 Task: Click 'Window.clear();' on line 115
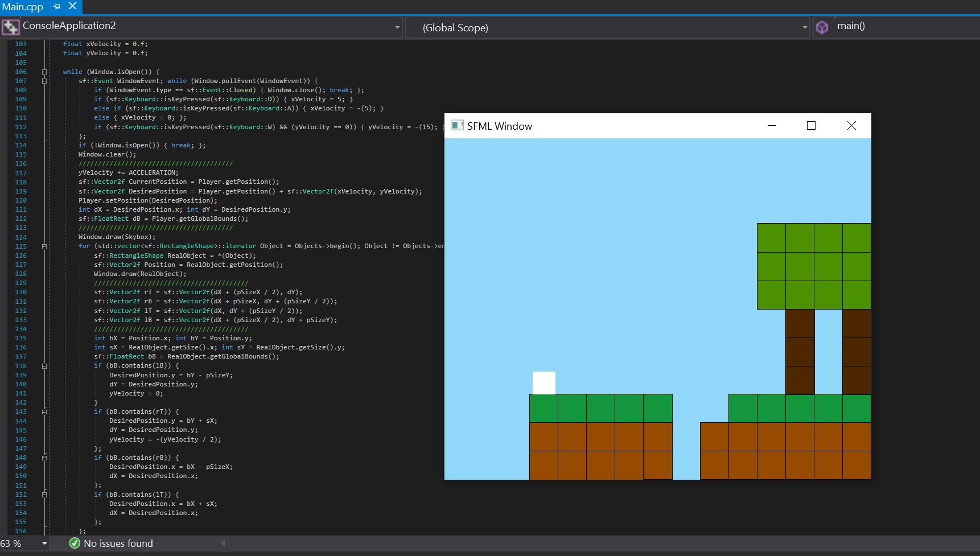pyautogui.click(x=108, y=154)
